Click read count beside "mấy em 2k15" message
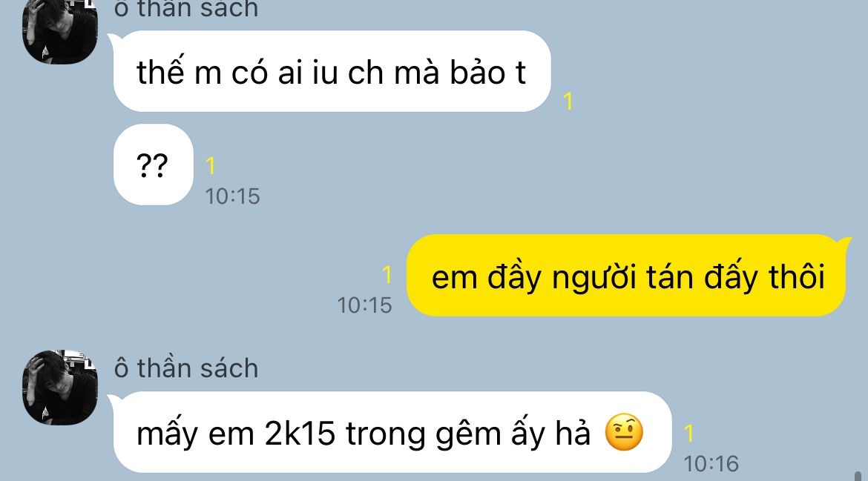The width and height of the screenshot is (868, 481). coord(688,433)
